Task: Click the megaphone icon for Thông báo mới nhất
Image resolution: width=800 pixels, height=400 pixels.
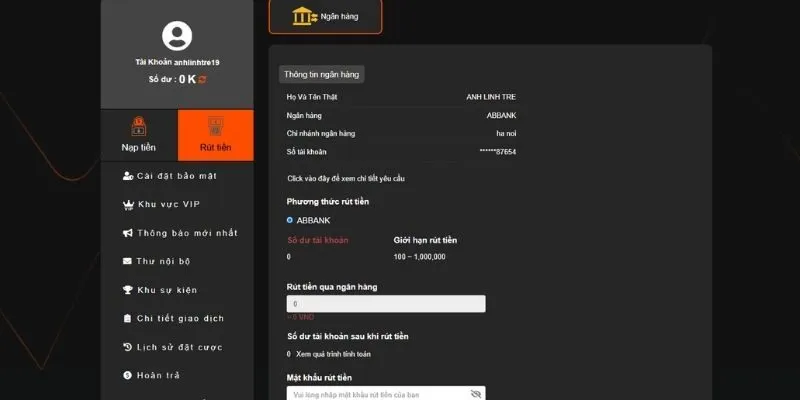Action: coord(127,233)
